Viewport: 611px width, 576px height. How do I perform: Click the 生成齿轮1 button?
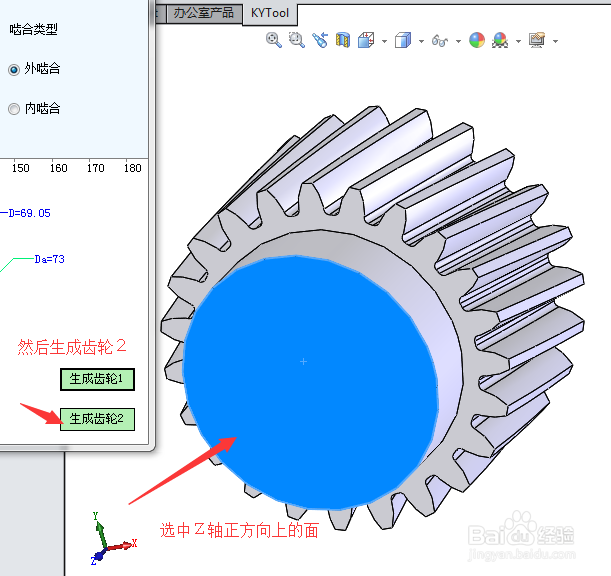pyautogui.click(x=97, y=379)
